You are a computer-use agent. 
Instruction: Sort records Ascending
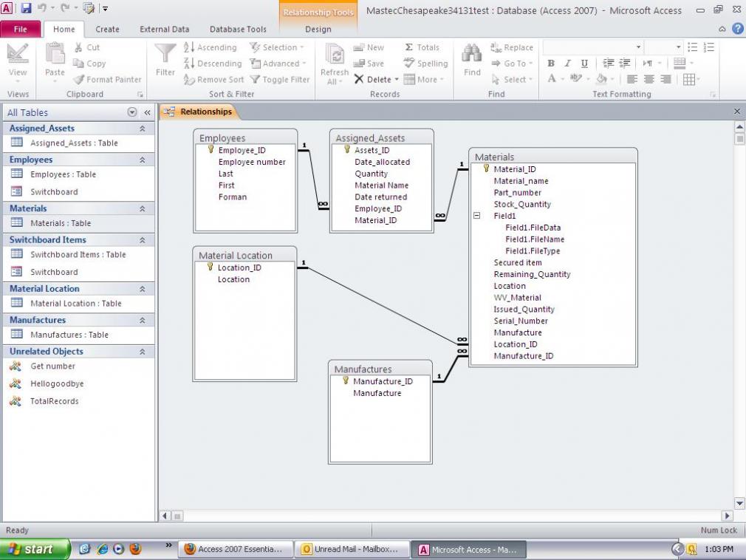coord(211,47)
